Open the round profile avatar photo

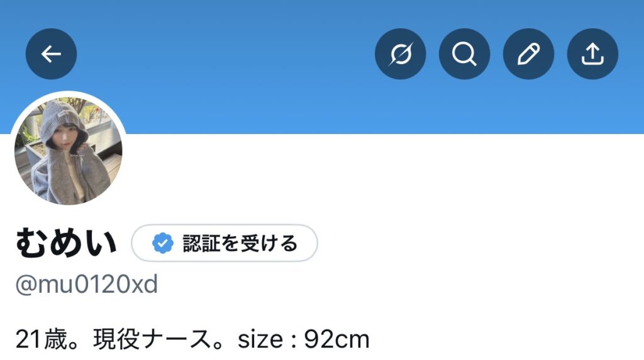(68, 151)
